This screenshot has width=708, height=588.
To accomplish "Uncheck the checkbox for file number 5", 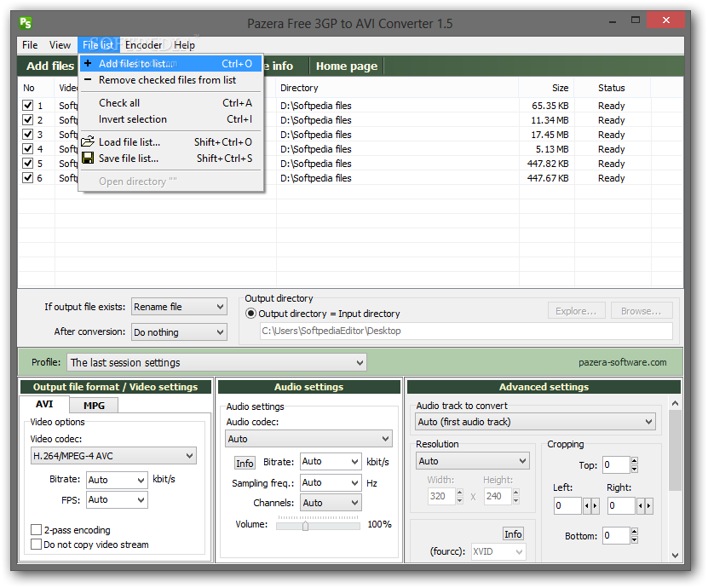I will (x=27, y=163).
